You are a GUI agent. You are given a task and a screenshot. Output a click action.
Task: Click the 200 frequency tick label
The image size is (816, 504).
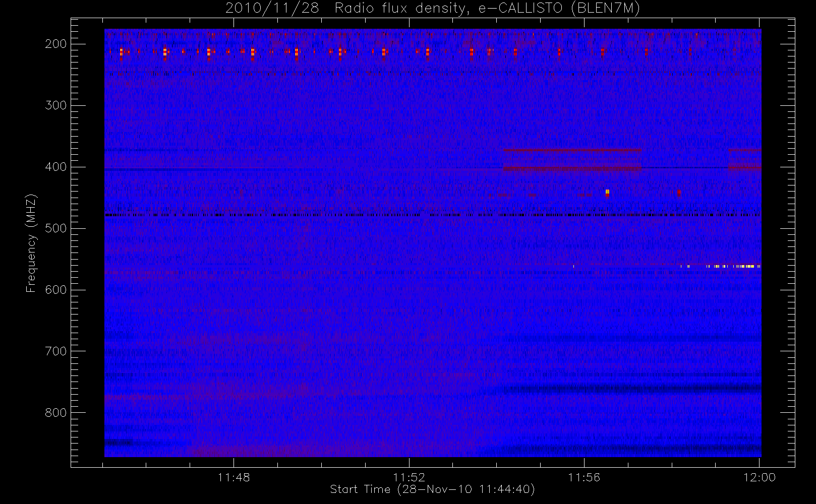(56, 44)
